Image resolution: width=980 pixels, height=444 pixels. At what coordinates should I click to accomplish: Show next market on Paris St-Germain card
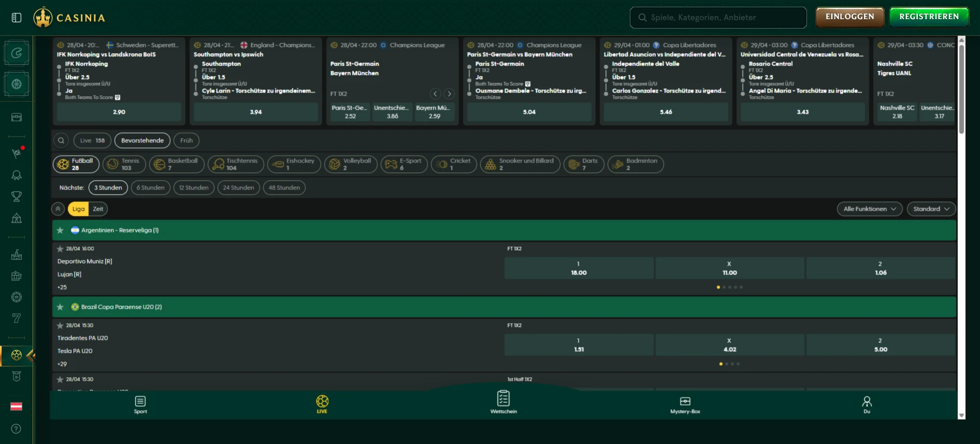449,94
